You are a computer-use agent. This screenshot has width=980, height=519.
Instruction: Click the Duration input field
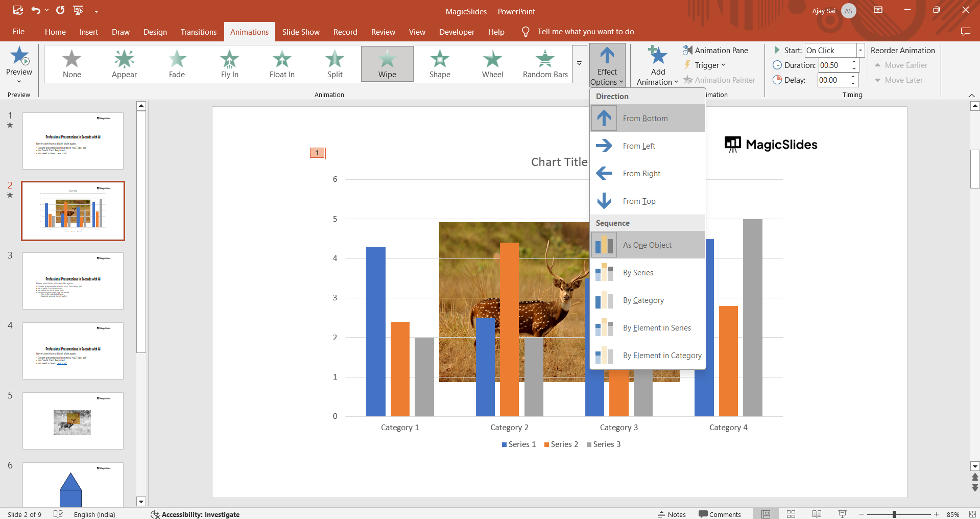tap(834, 65)
